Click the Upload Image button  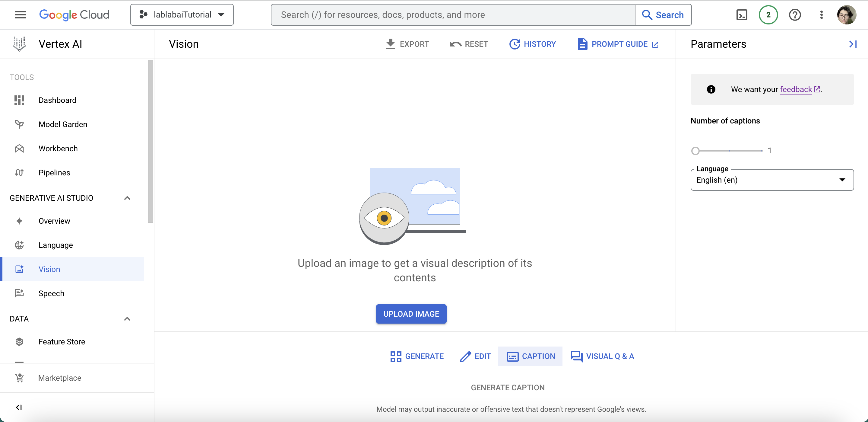[411, 314]
